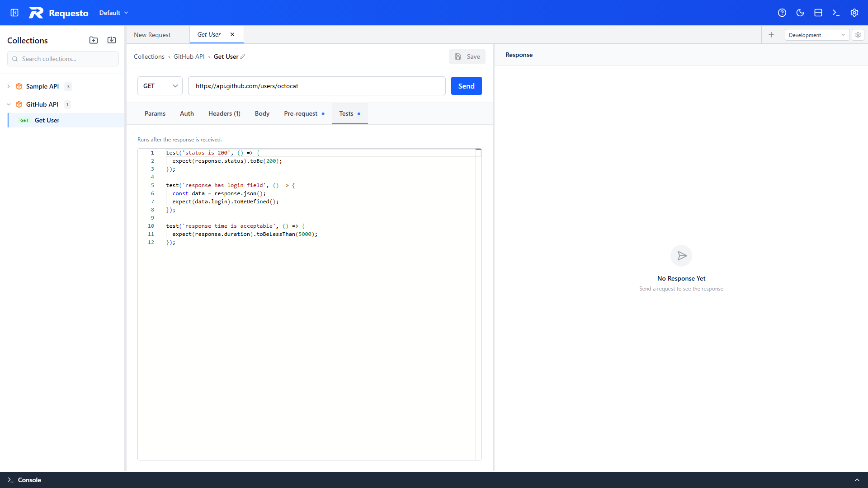Screen dimensions: 868x488
Task: Rename request with pencil icon
Action: [x=243, y=56]
